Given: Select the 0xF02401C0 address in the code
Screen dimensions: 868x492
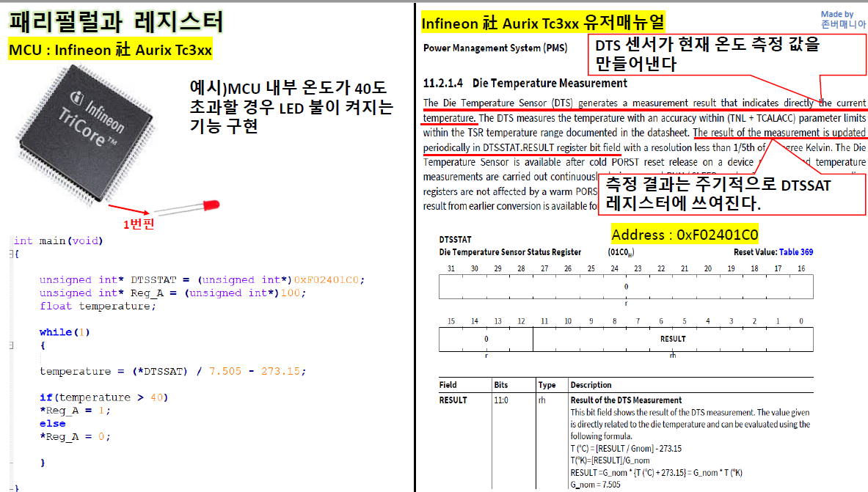Looking at the screenshot, I should point(326,280).
